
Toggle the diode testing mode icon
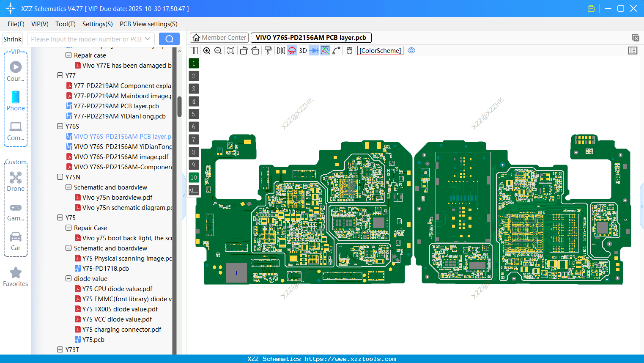[313, 50]
